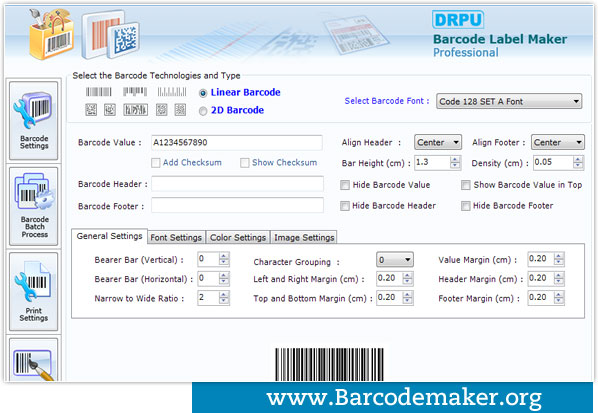Adjust Header Margin spinner
The image size is (598, 413).
coord(559,279)
